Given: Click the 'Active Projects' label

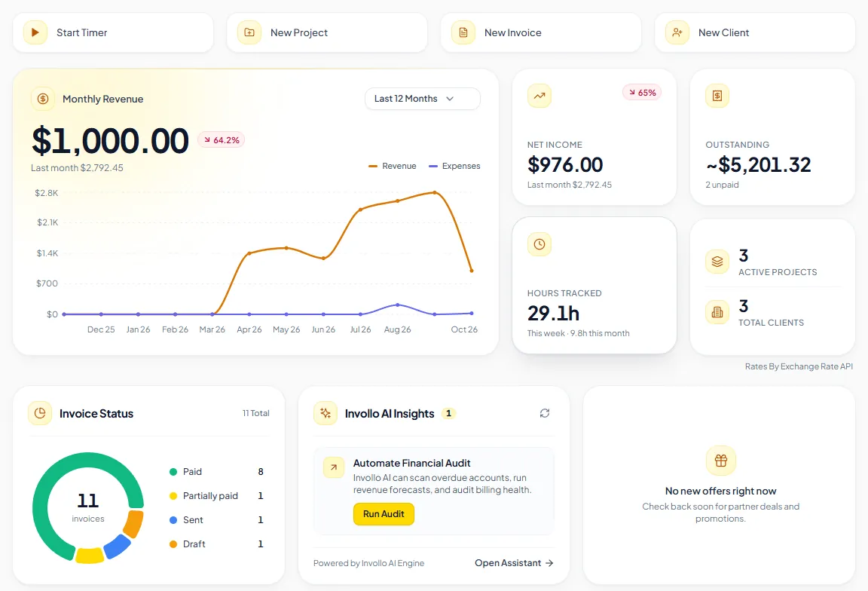Looking at the screenshot, I should point(778,272).
